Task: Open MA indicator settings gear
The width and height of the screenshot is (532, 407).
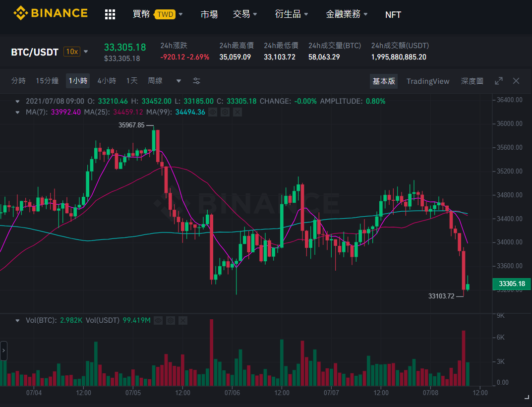Action: point(225,112)
